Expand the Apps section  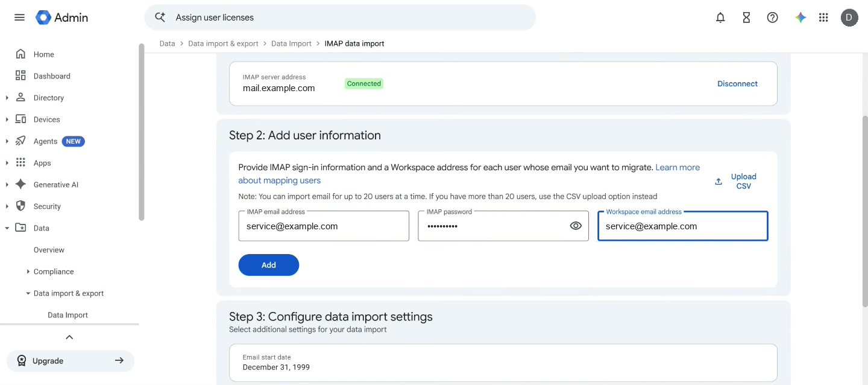point(7,163)
